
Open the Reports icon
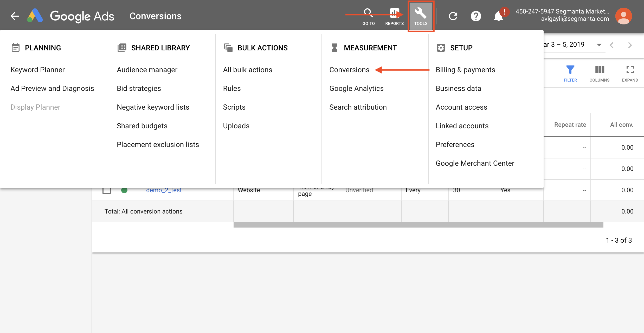coord(394,17)
